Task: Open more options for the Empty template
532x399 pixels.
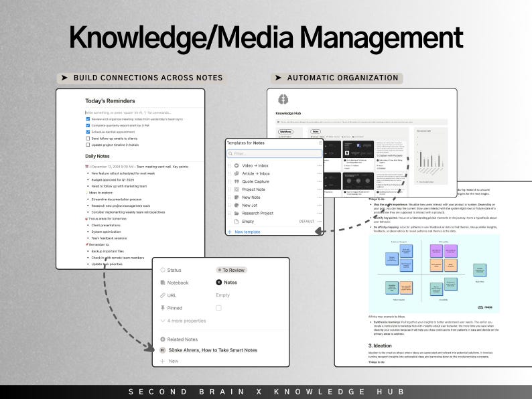Action: click(320, 222)
